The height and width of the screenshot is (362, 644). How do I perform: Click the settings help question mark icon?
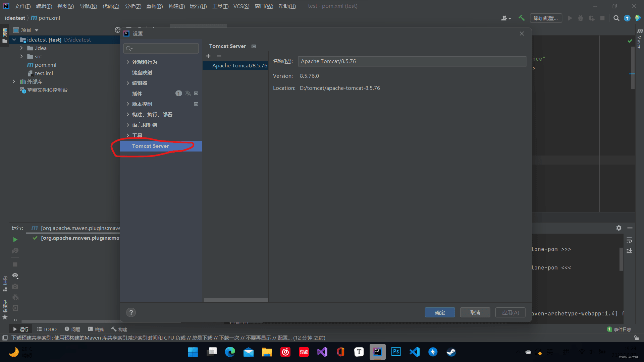[131, 312]
